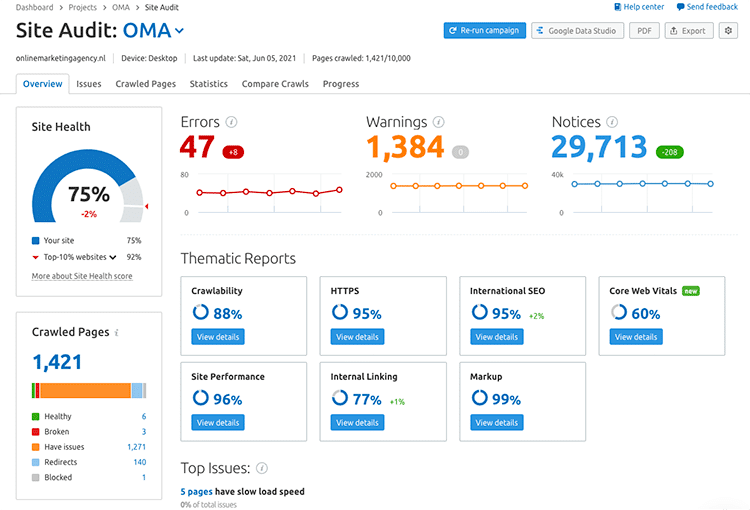Click the Broken pages count 3

click(x=143, y=432)
